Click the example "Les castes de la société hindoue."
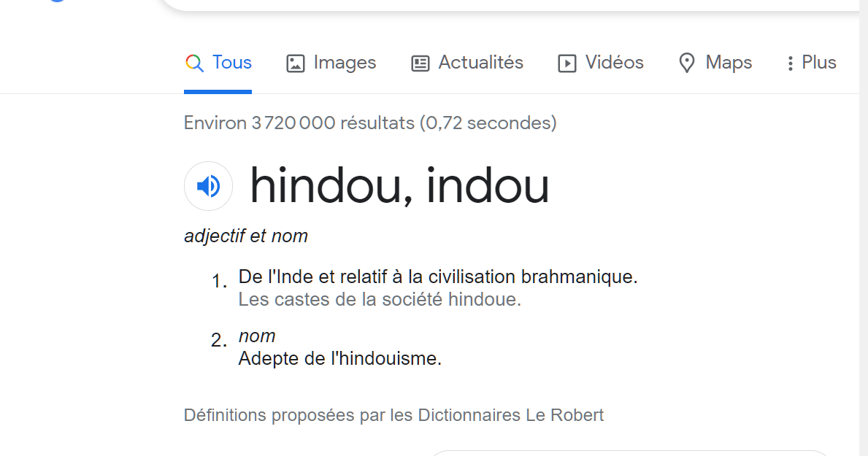The height and width of the screenshot is (456, 868). (380, 299)
